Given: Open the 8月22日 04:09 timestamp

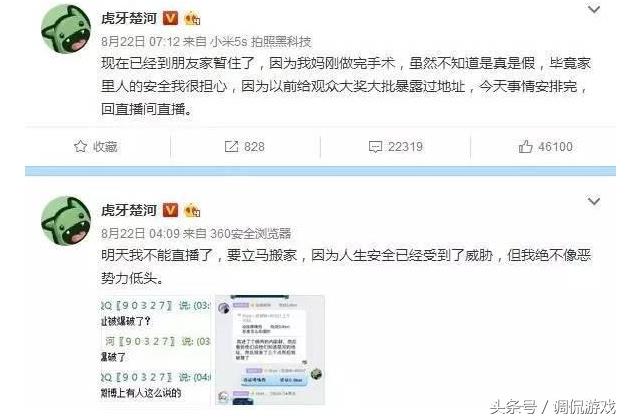Looking at the screenshot, I should pyautogui.click(x=140, y=234).
